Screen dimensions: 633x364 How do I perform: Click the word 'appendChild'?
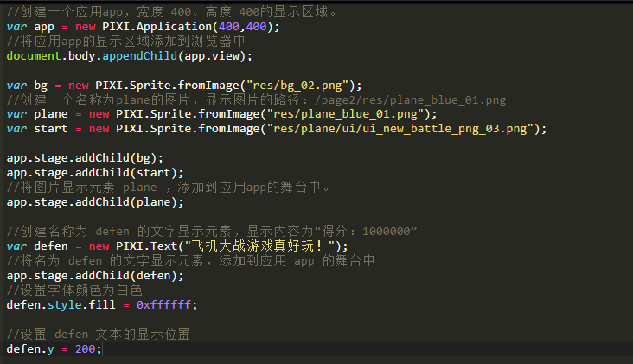pyautogui.click(x=140, y=55)
